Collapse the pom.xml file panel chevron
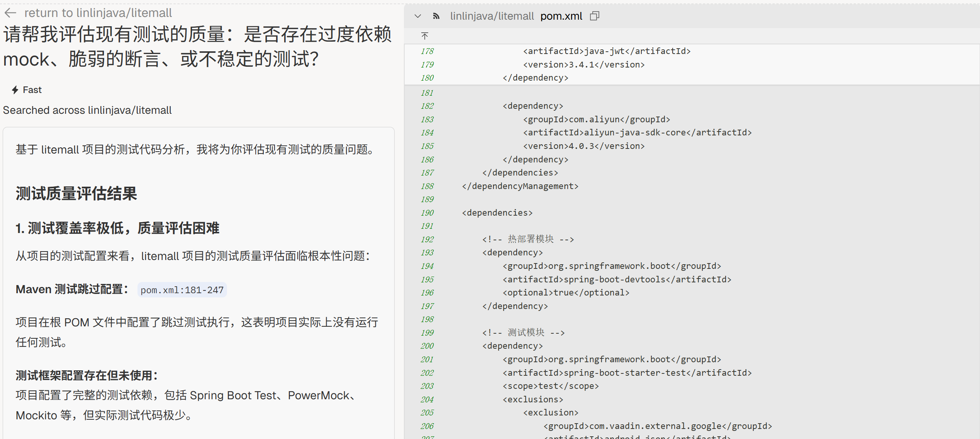Viewport: 980px width, 439px height. (x=417, y=16)
